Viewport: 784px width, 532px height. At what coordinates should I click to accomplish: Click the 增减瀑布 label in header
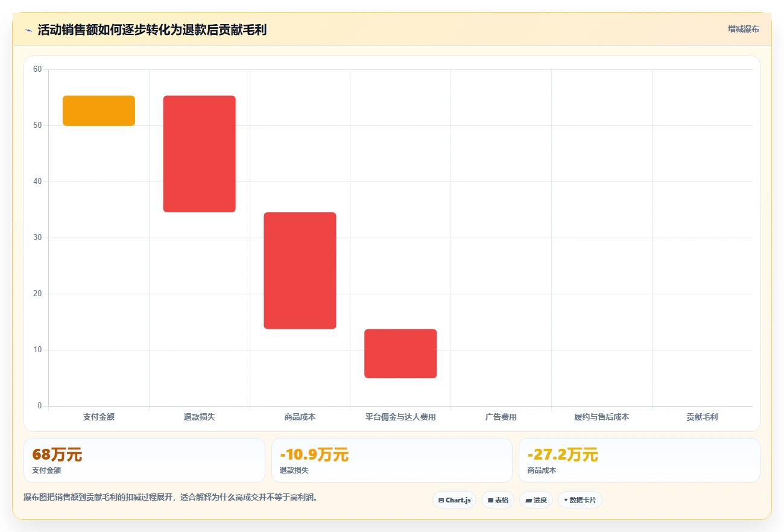pos(743,29)
